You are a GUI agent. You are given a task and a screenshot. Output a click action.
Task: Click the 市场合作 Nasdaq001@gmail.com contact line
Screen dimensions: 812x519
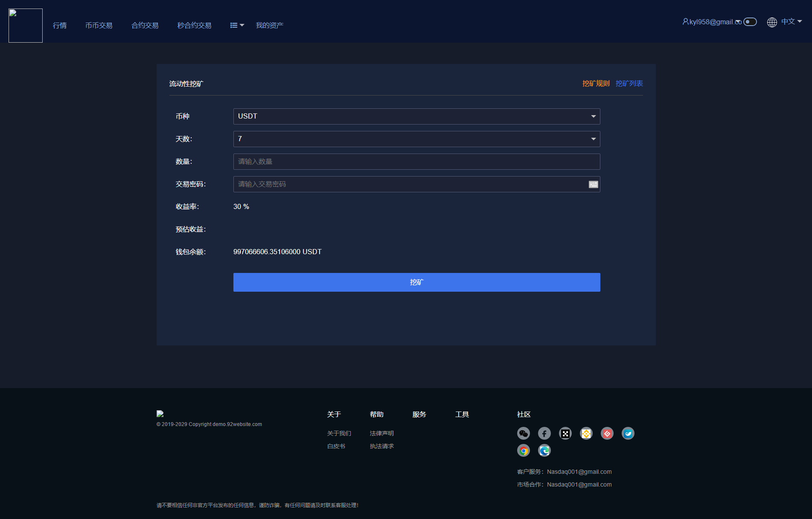click(x=565, y=484)
